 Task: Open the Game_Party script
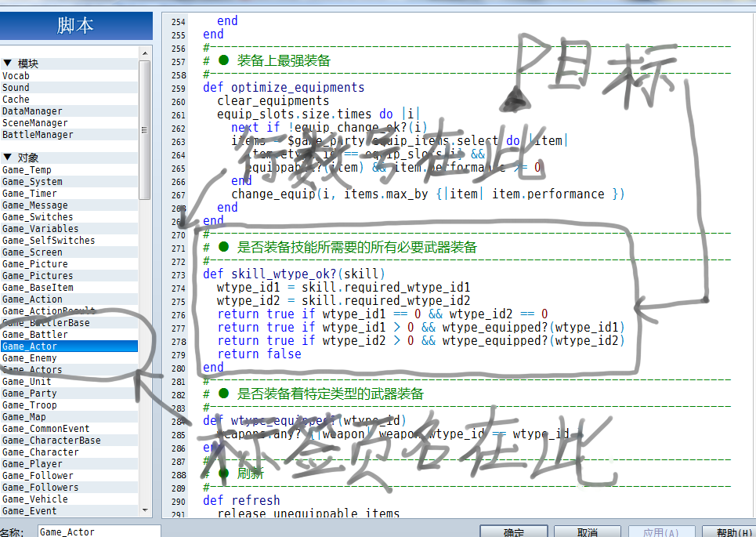[x=69, y=394]
